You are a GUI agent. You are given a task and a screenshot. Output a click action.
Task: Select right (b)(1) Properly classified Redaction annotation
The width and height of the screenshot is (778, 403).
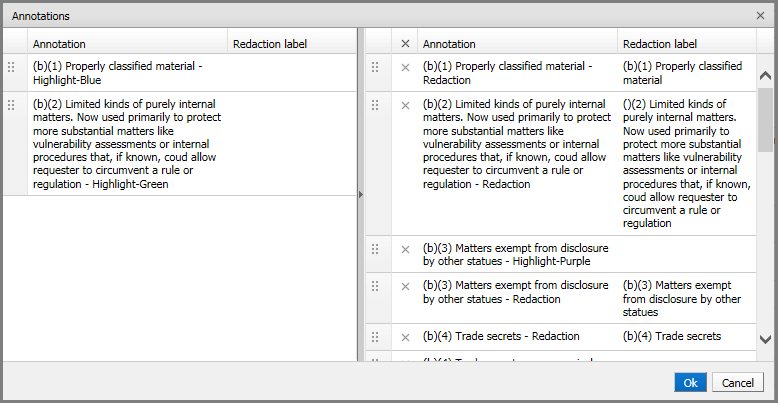(508, 73)
